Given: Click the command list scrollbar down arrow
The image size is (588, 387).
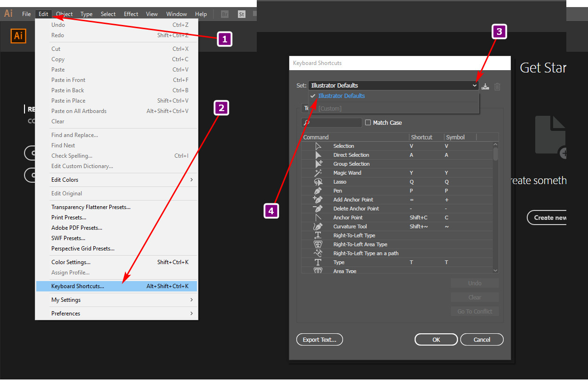Looking at the screenshot, I should 495,270.
